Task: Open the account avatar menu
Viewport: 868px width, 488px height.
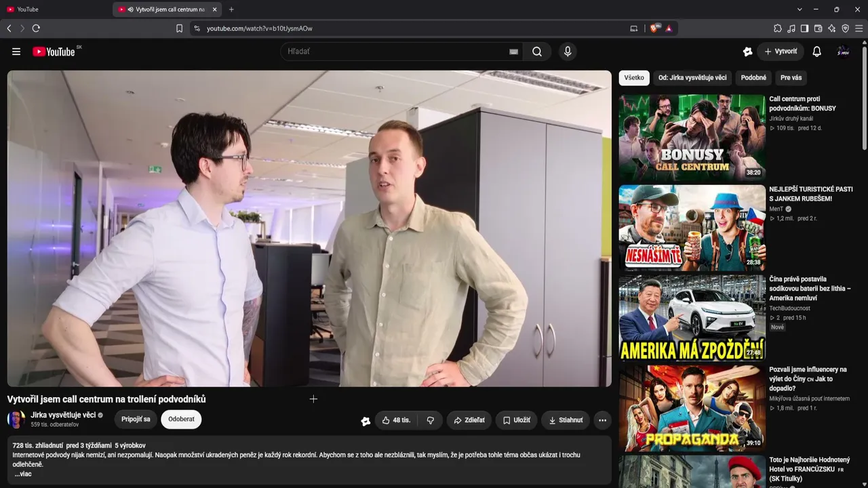Action: tap(843, 52)
